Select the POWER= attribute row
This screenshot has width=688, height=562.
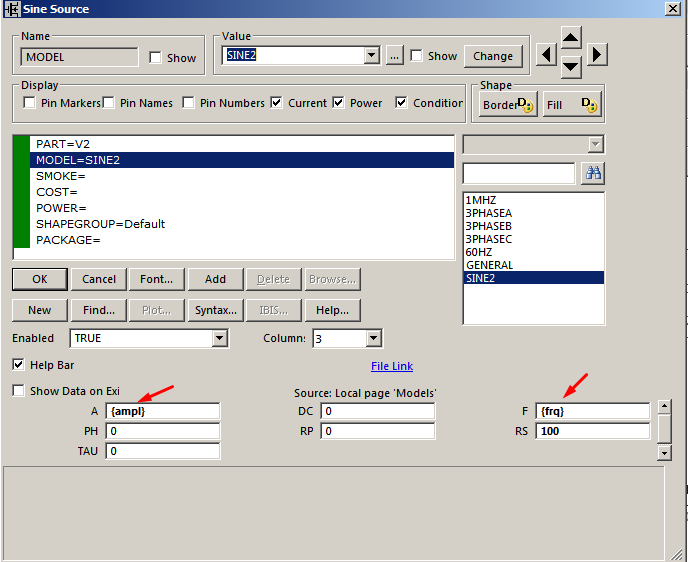coord(242,208)
